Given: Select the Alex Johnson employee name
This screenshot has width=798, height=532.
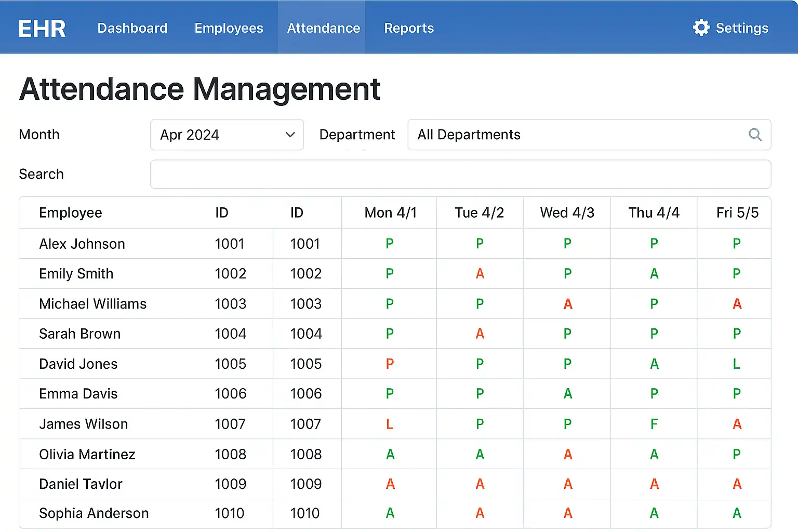Looking at the screenshot, I should [82, 244].
